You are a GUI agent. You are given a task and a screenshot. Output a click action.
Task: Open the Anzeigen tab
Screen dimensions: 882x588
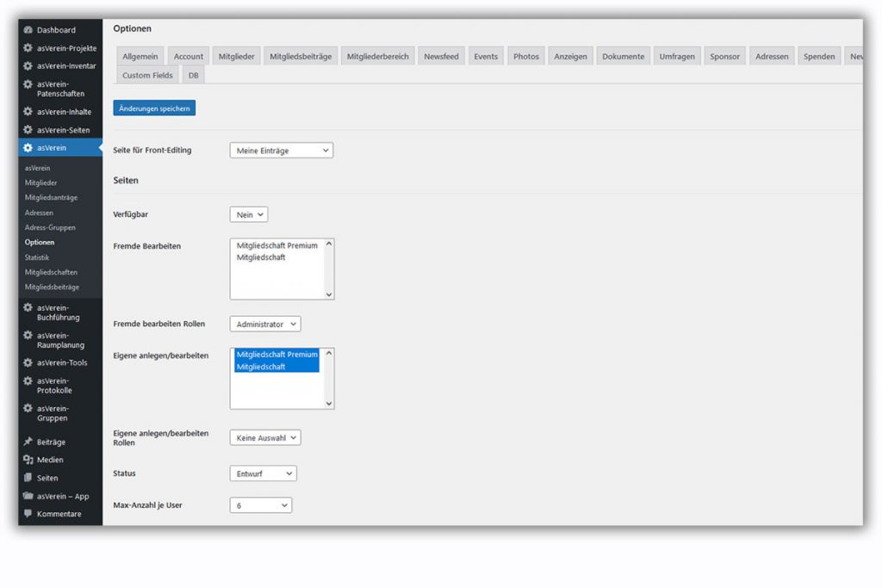click(570, 56)
